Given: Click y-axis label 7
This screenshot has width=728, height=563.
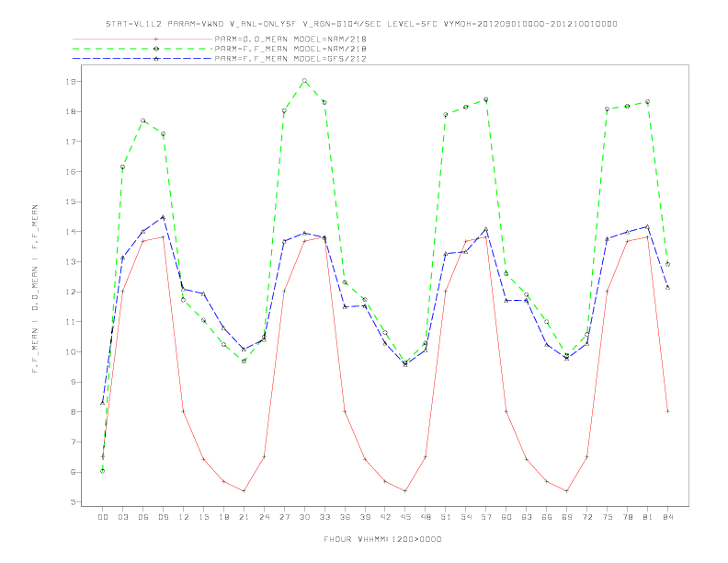Looking at the screenshot, I should [x=73, y=442].
